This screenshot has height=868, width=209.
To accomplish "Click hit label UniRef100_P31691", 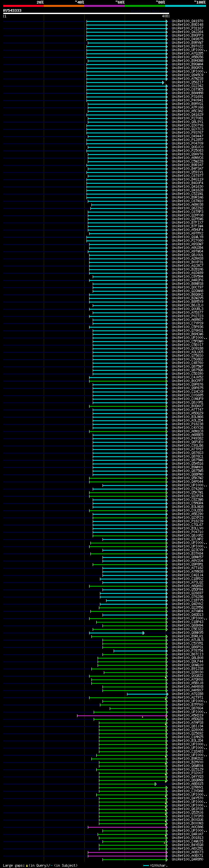I will tap(187, 97).
